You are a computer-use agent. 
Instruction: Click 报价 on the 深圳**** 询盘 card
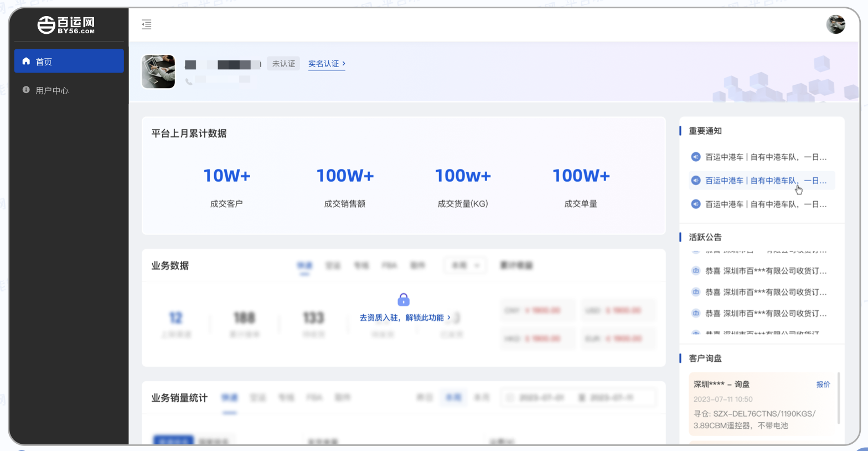tap(823, 385)
